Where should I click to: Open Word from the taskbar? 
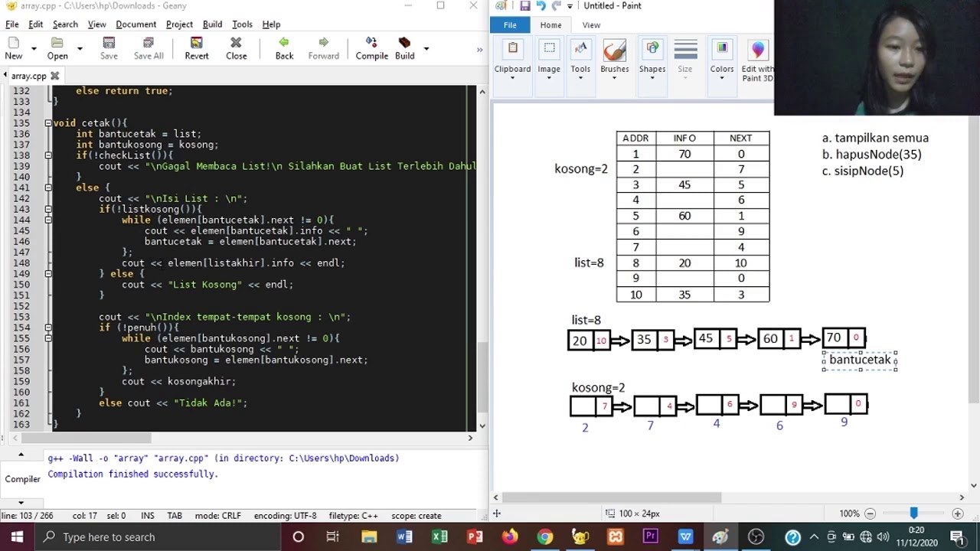[404, 536]
